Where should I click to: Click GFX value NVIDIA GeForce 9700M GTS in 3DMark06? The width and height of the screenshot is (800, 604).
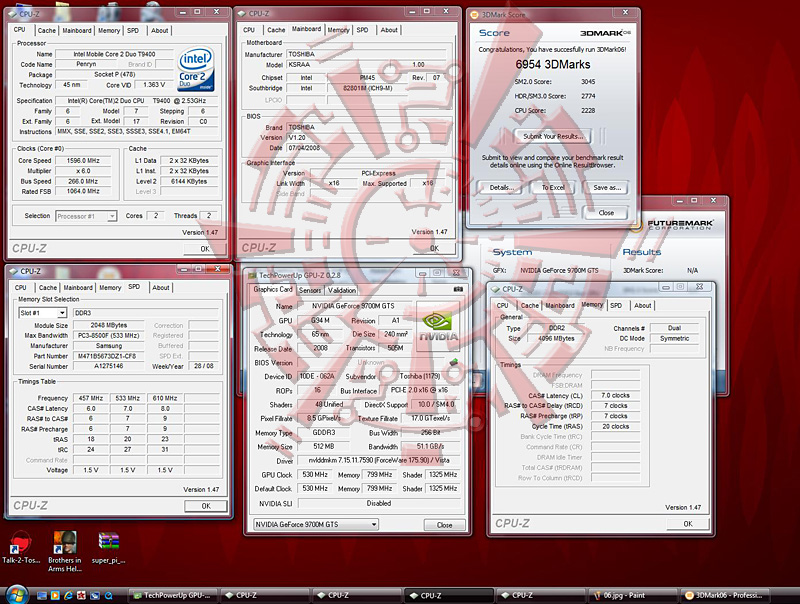click(x=559, y=270)
